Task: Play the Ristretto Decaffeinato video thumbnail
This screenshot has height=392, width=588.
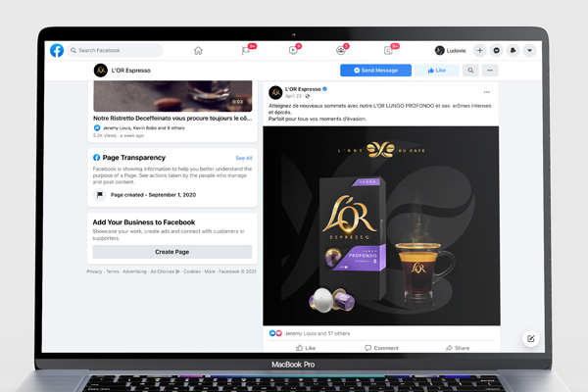Action: 172,96
